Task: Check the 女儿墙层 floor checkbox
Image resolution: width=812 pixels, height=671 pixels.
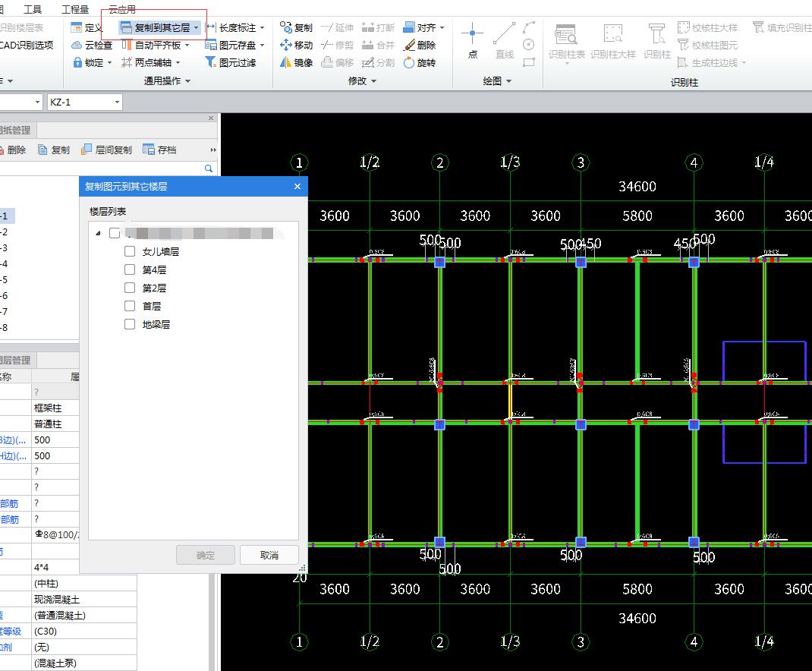Action: [x=130, y=251]
